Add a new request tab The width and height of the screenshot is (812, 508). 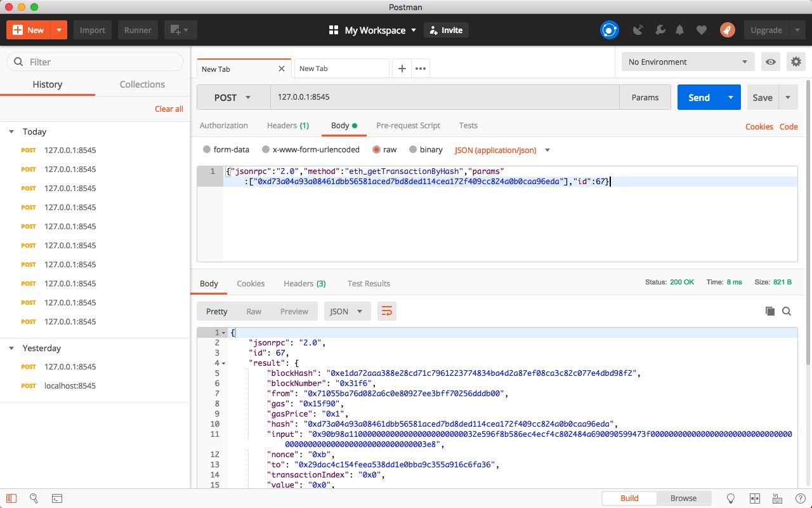coord(402,69)
